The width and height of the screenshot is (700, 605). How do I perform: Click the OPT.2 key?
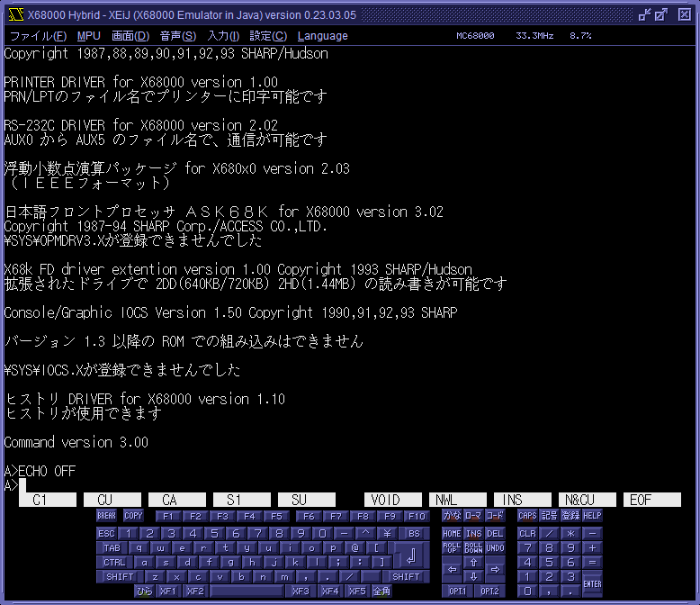[x=489, y=591]
